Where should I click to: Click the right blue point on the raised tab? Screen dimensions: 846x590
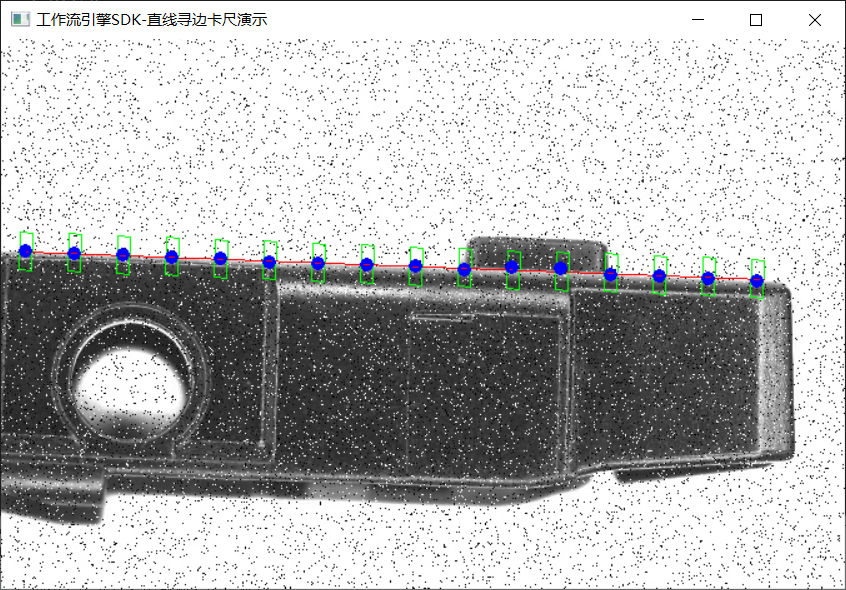click(561, 268)
